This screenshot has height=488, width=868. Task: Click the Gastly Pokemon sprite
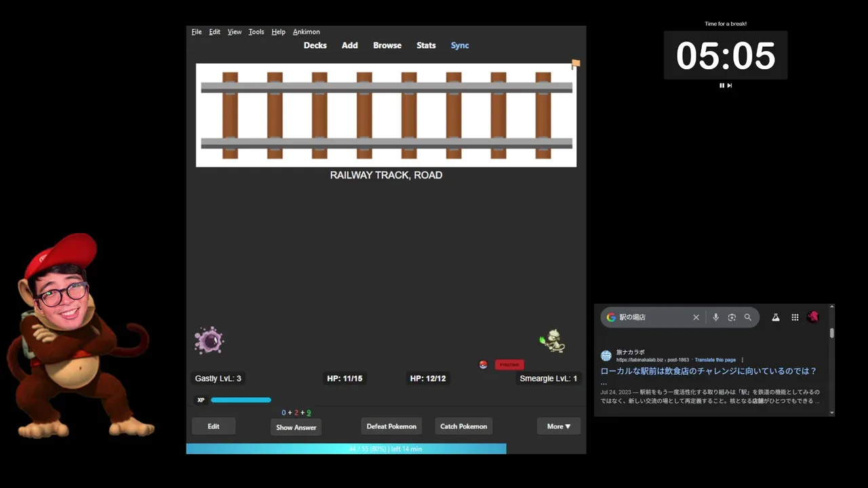click(x=209, y=340)
